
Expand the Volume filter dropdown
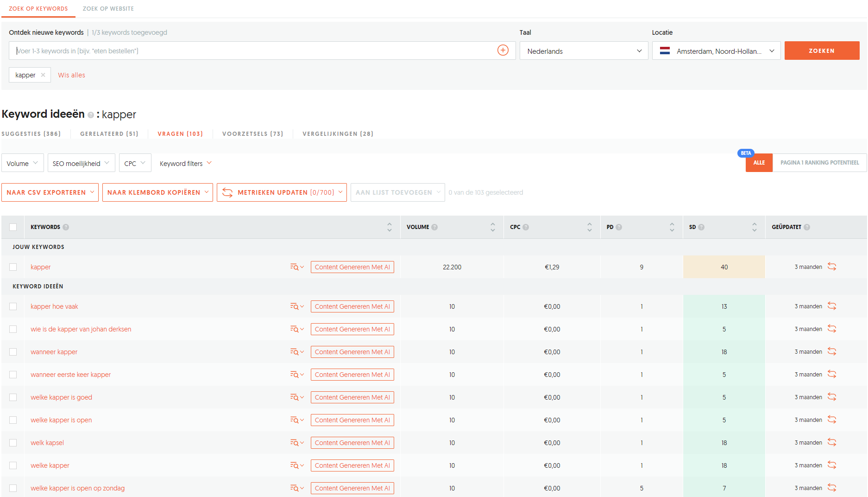click(x=22, y=163)
